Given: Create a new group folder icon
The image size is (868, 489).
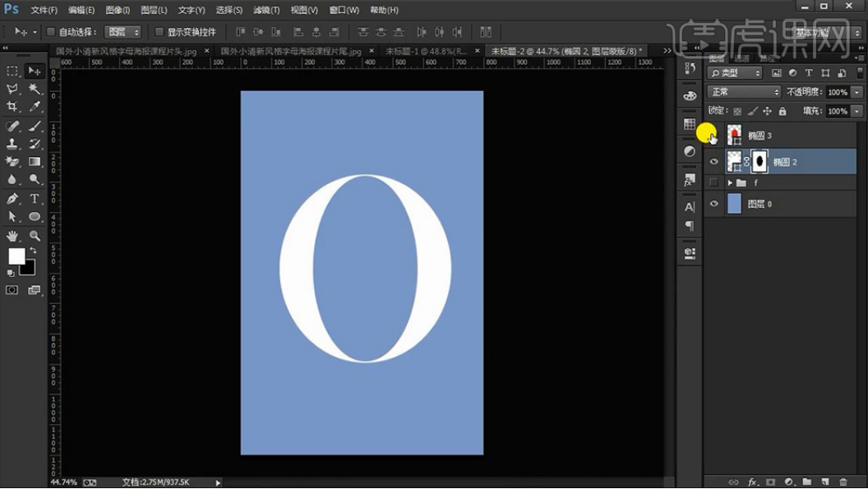Looking at the screenshot, I should (807, 482).
